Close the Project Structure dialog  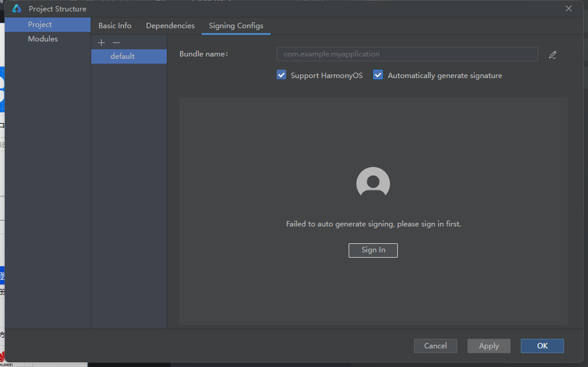(569, 8)
